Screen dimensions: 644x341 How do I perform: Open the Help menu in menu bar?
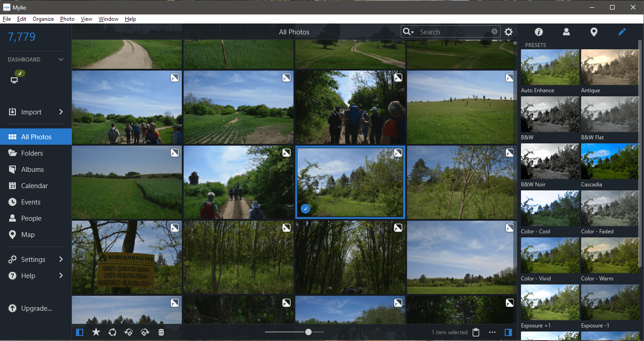[130, 19]
